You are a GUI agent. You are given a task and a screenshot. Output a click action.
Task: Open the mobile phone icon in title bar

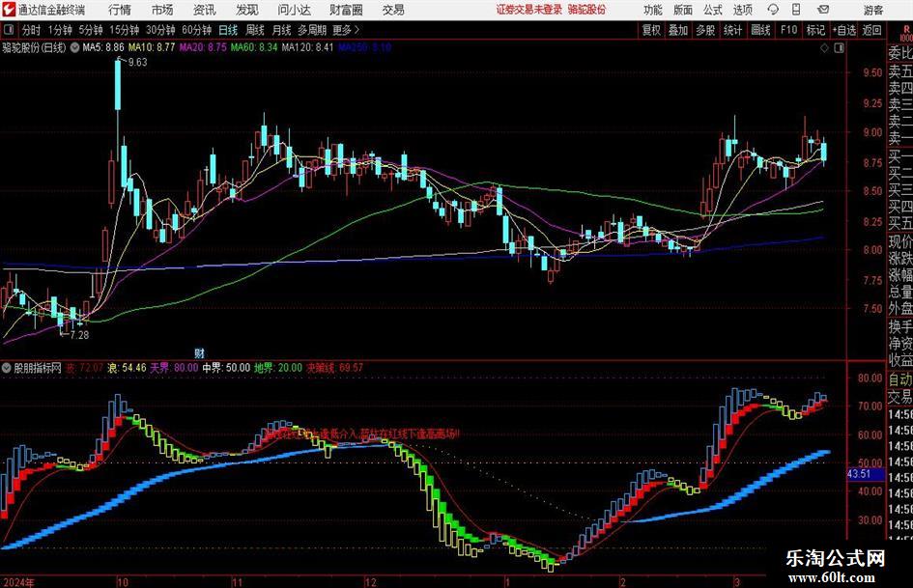click(796, 10)
